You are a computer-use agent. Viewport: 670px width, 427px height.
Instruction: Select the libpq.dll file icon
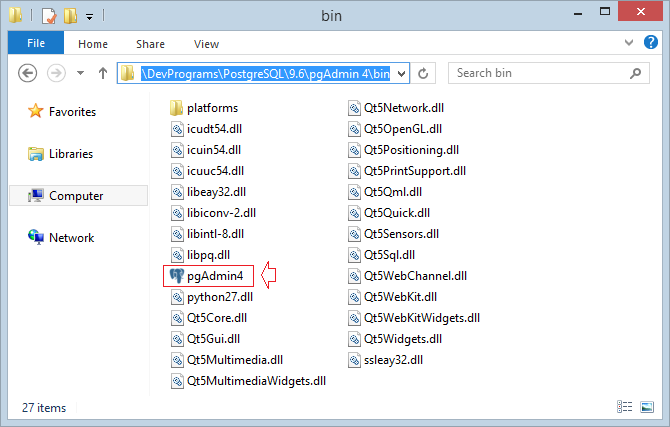[x=177, y=255]
